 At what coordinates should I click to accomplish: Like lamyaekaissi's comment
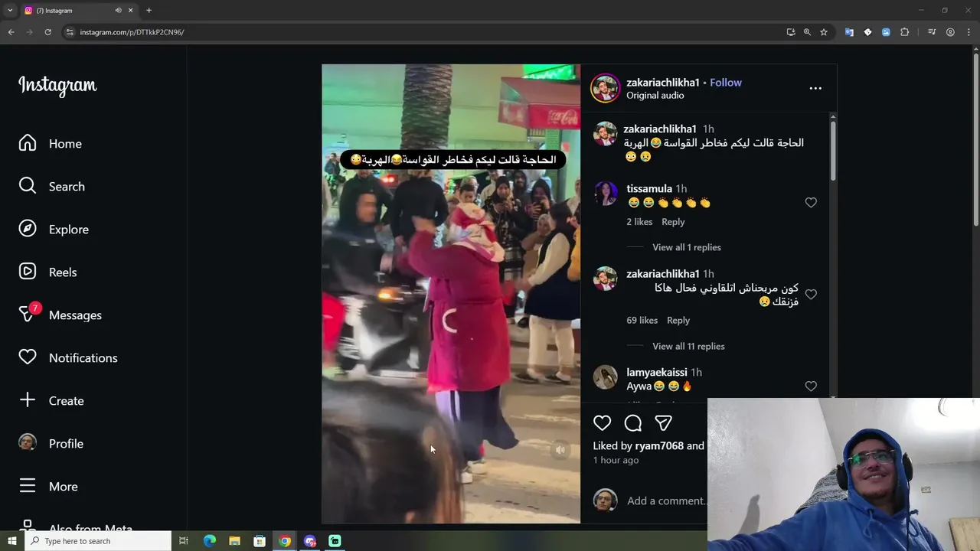click(811, 386)
